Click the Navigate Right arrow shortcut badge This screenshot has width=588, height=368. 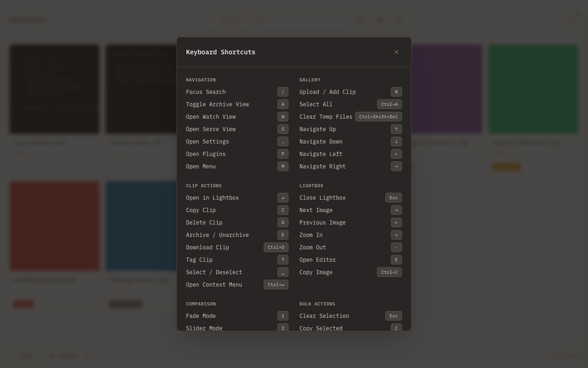(x=396, y=167)
